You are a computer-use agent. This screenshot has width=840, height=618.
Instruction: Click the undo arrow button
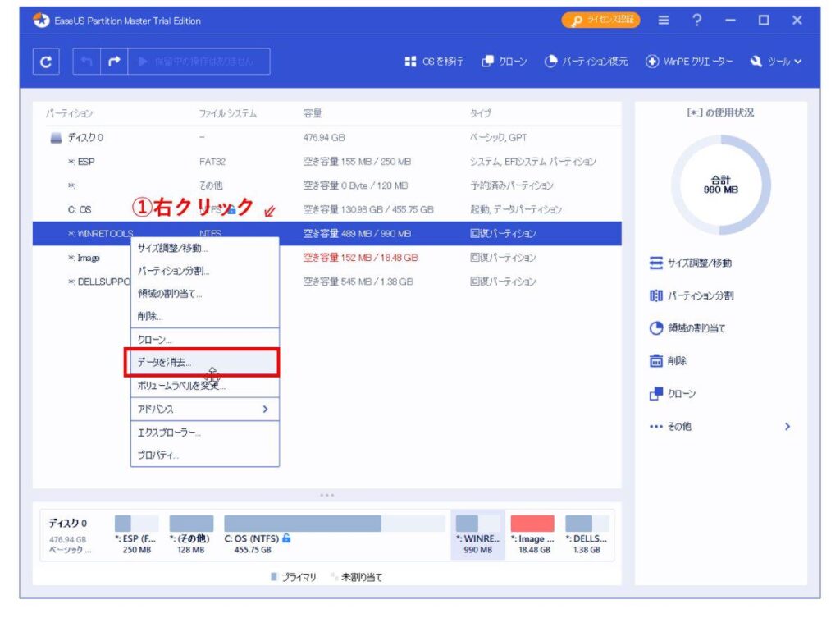click(x=86, y=62)
